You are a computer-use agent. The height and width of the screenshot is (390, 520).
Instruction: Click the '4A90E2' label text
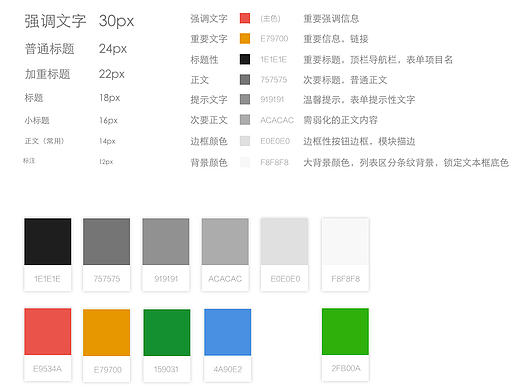click(x=228, y=369)
